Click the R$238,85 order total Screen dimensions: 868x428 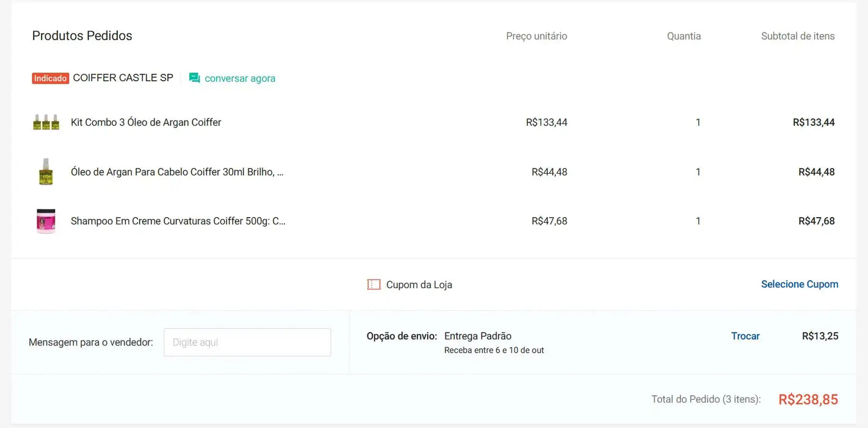808,399
